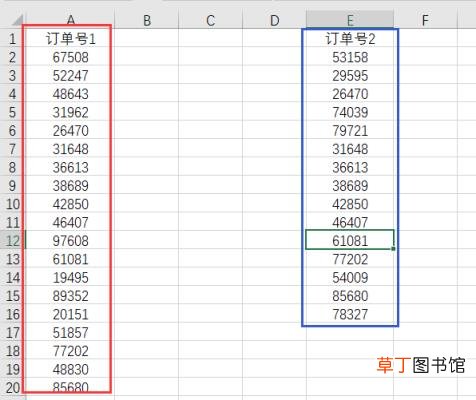The height and width of the screenshot is (400, 476).
Task: Select 46407 in column E
Action: click(x=350, y=222)
